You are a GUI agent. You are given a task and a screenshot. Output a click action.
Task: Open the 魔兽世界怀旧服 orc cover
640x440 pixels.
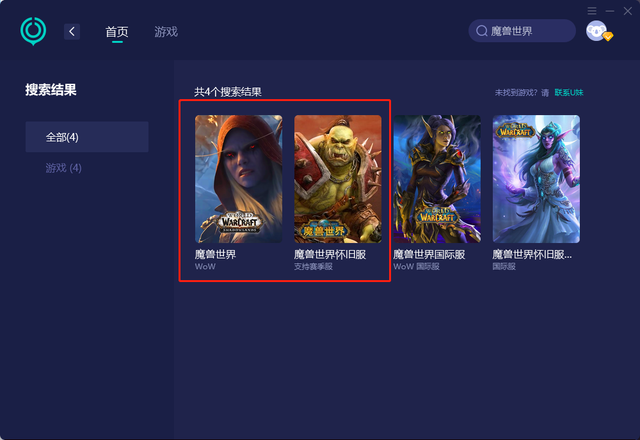[x=338, y=179]
